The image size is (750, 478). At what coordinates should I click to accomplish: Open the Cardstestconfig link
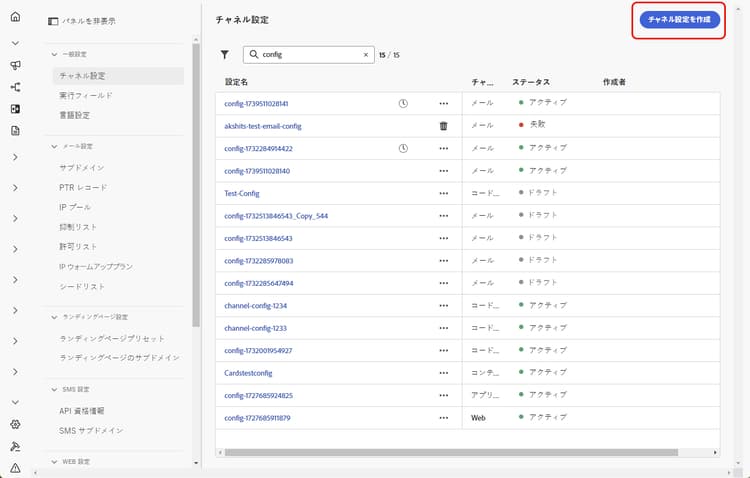point(248,373)
